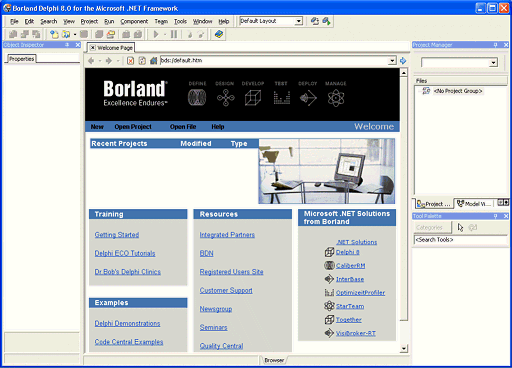Click the Help contents book icon
The image size is (512, 368).
(219, 34)
